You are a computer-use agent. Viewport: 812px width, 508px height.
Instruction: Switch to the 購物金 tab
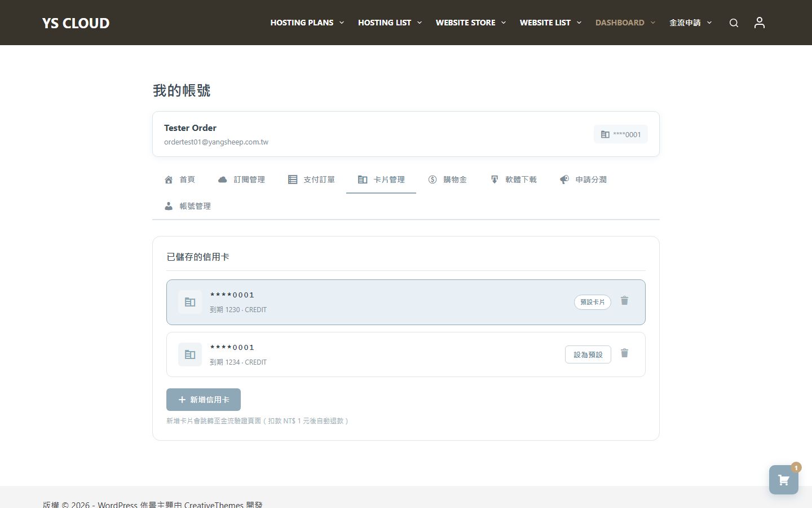coord(447,179)
